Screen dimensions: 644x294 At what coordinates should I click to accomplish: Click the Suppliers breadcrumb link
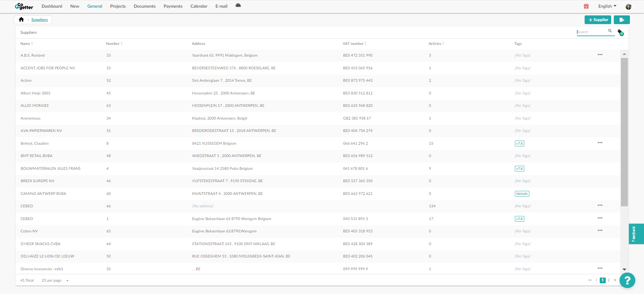click(40, 20)
